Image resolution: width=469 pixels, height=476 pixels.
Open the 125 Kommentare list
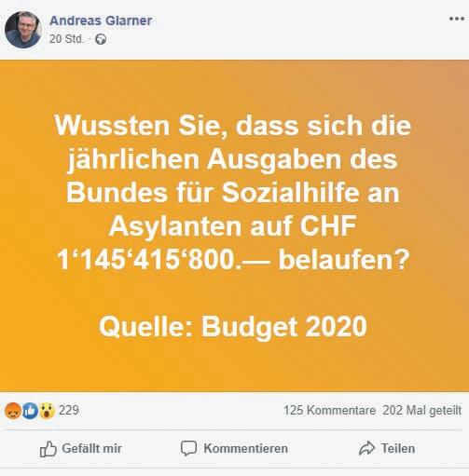pos(329,411)
